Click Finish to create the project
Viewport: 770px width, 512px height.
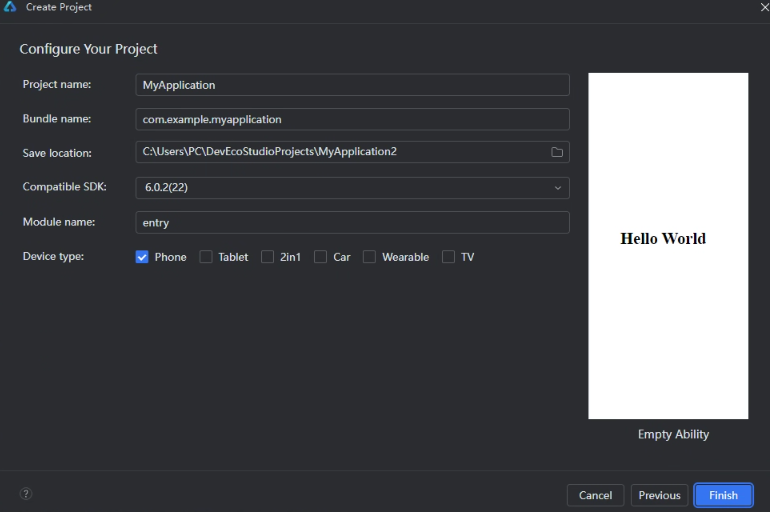(723, 495)
